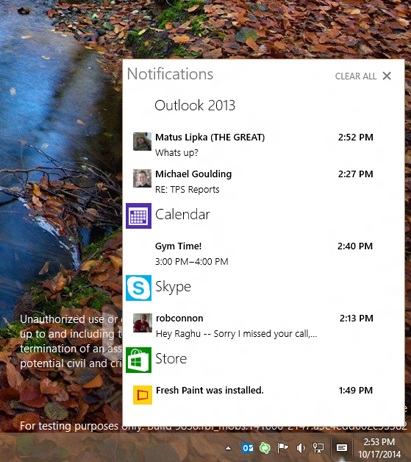Screen dimensions: 411x462
Task: Click the green sync tray icon
Action: [265, 448]
